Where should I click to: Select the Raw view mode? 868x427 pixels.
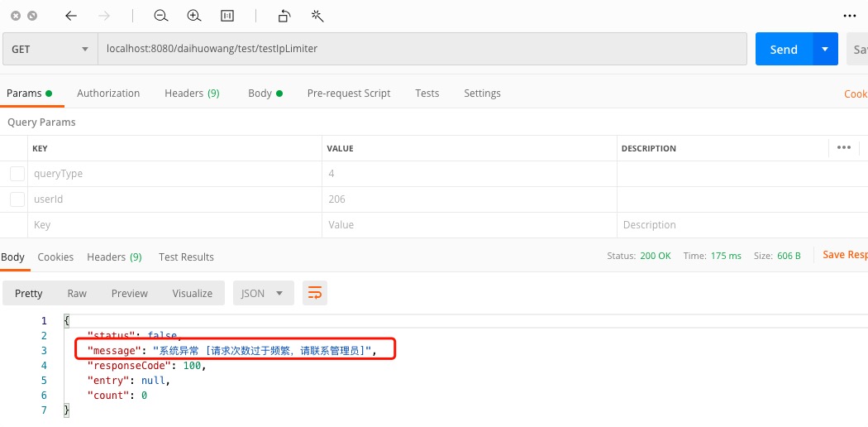click(77, 293)
